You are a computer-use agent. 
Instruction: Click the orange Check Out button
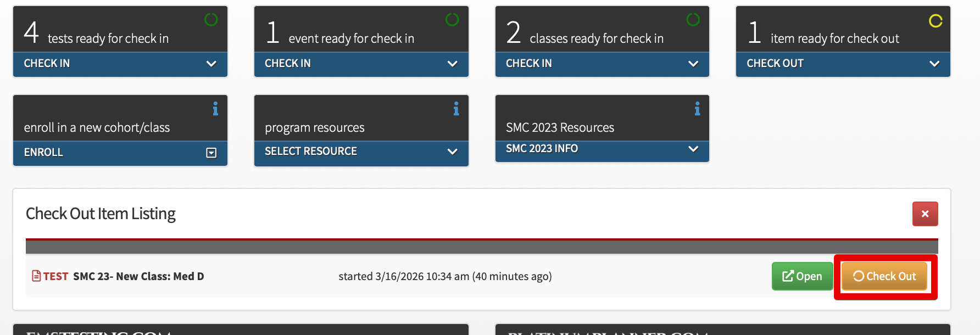[884, 276]
